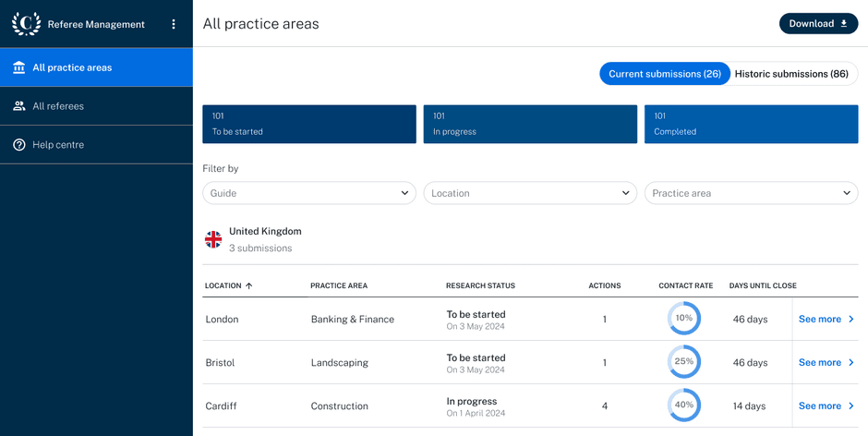Open the Practice area filter dropdown
This screenshot has width=868, height=436.
click(x=752, y=193)
